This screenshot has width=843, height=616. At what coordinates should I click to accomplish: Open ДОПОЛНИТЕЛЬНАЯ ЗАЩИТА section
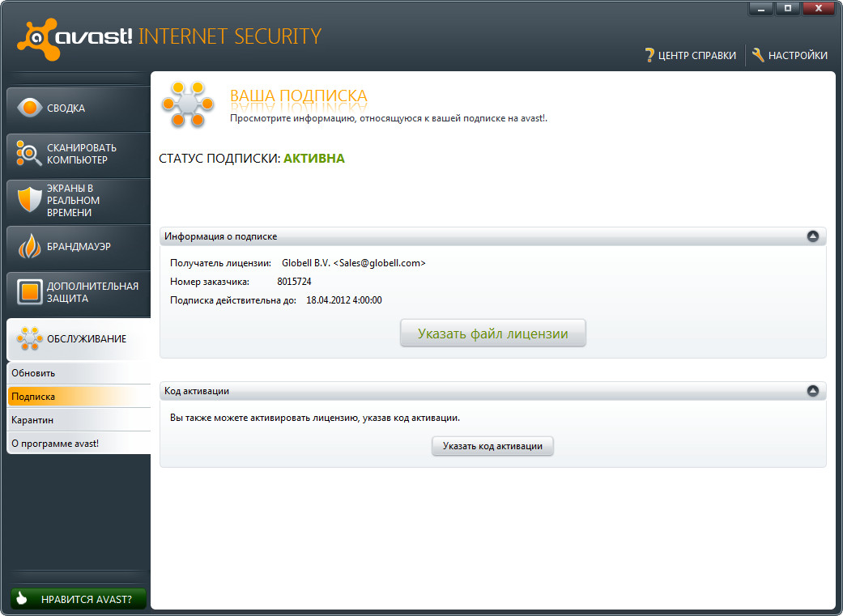coord(79,292)
